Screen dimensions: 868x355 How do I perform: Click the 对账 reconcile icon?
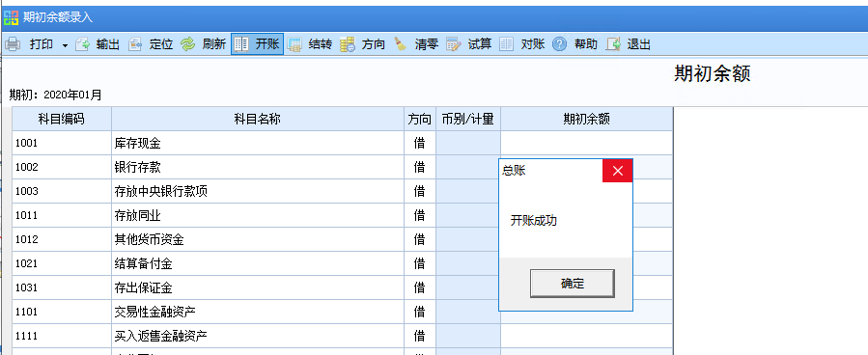(x=507, y=44)
